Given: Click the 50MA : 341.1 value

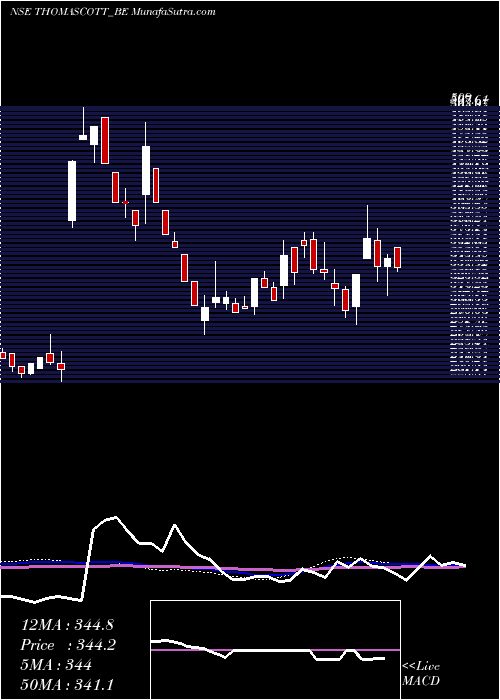Looking at the screenshot, I should [x=67, y=685].
